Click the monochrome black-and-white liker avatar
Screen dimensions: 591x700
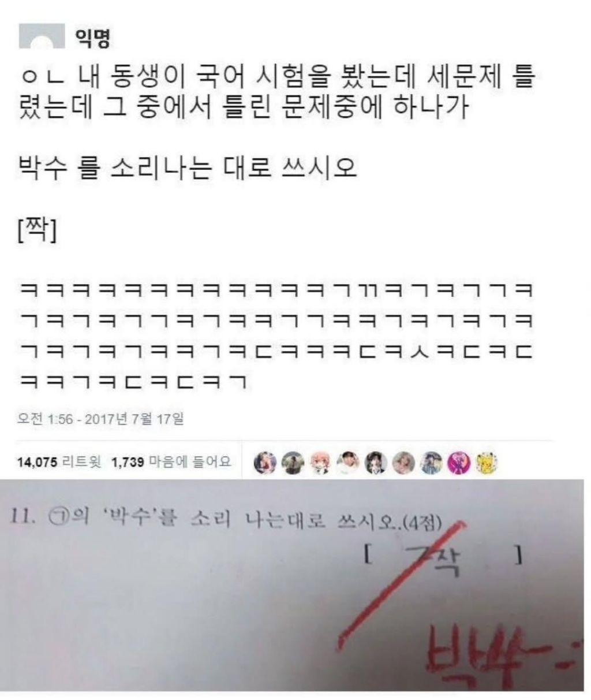[376, 463]
